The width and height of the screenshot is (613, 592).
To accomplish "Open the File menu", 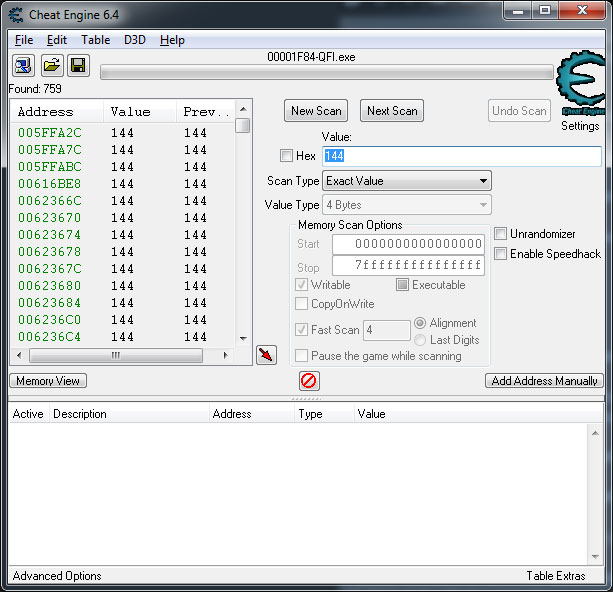I will (x=24, y=40).
